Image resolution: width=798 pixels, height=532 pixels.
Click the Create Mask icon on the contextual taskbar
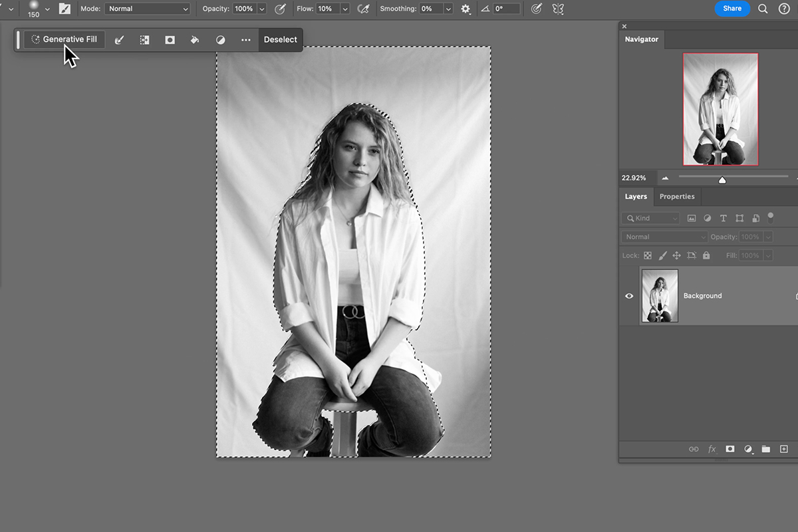click(170, 39)
